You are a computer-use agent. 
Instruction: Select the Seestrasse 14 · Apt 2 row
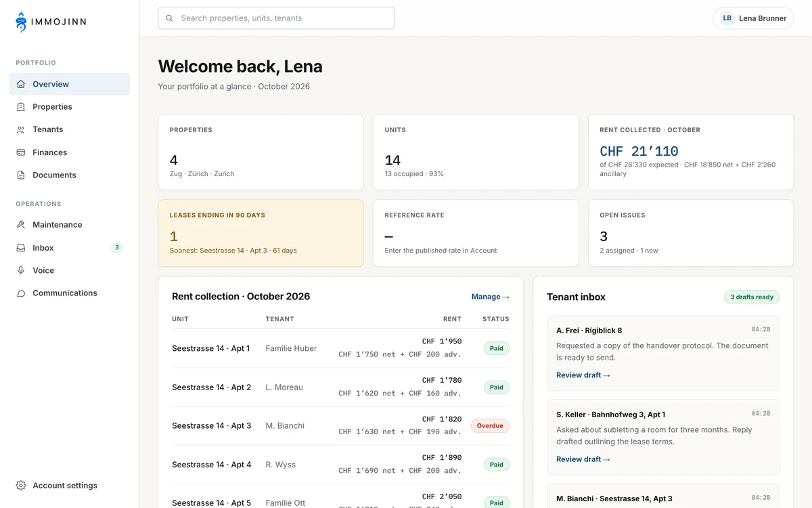tap(340, 387)
